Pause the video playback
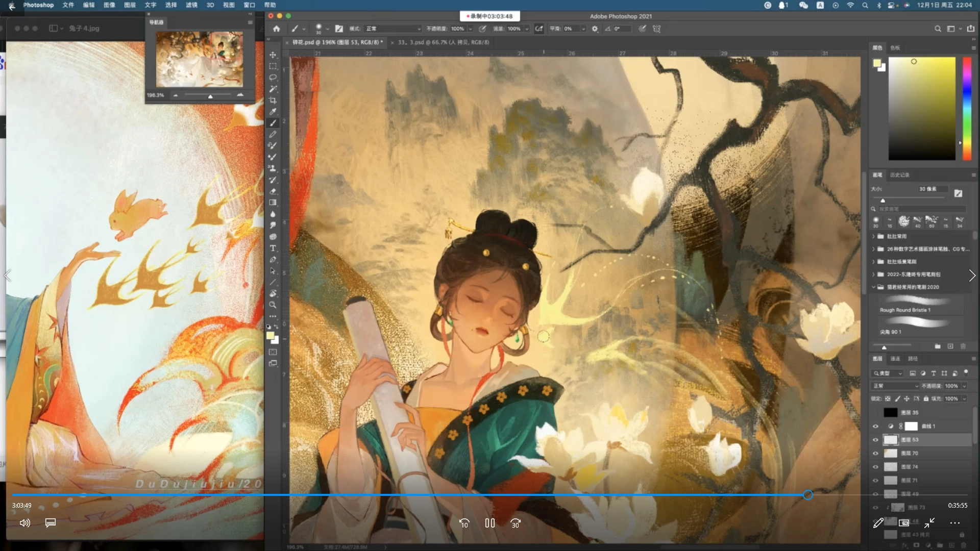This screenshot has height=551, width=980. (x=489, y=523)
